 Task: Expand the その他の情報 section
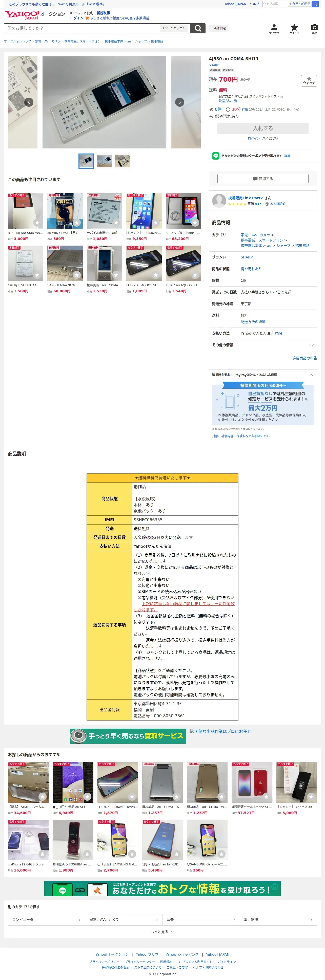pyautogui.click(x=263, y=345)
